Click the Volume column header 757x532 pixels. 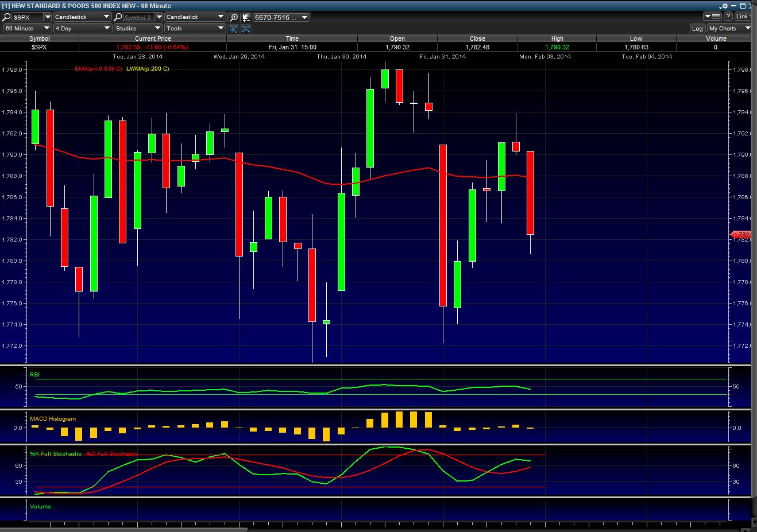click(x=716, y=38)
